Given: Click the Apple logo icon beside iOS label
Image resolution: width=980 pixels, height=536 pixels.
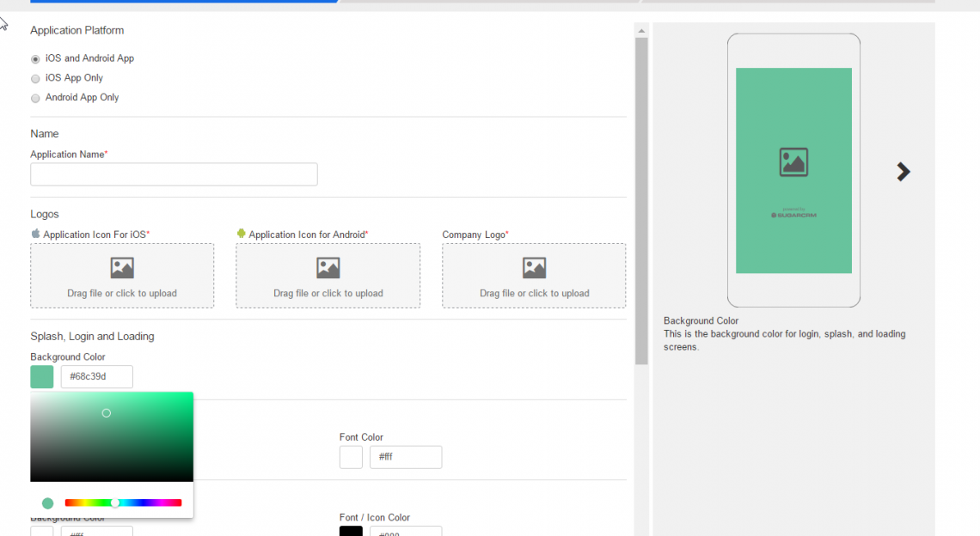Looking at the screenshot, I should click(35, 234).
